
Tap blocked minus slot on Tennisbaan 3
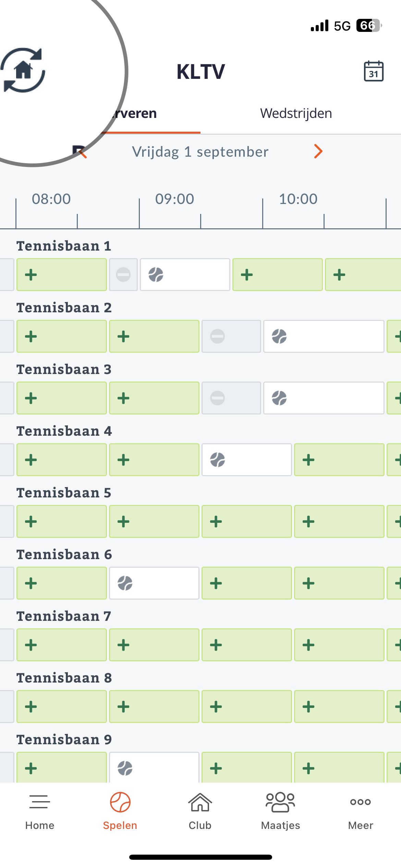click(231, 398)
